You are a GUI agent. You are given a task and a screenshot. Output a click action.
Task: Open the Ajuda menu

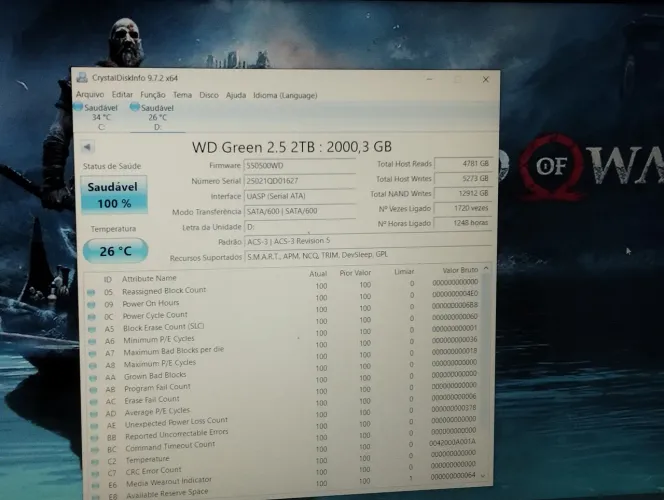click(236, 95)
